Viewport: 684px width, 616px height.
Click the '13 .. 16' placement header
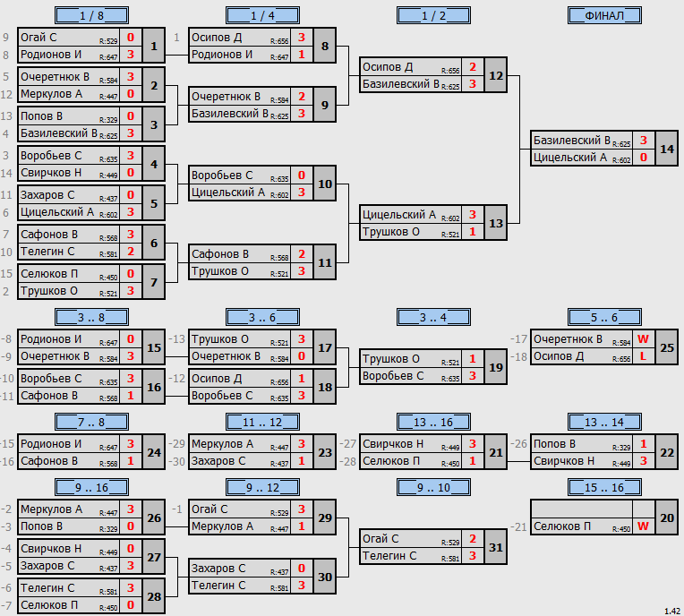[x=433, y=422]
